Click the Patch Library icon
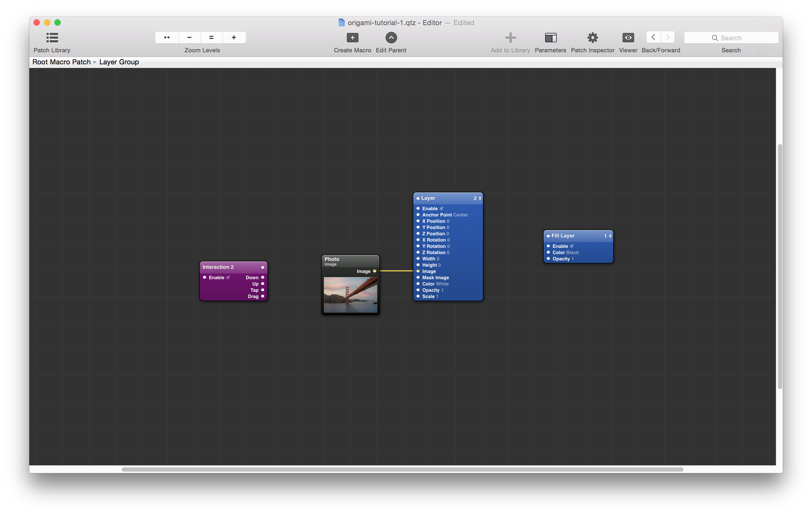Screen dimensions: 812x515 click(x=52, y=37)
